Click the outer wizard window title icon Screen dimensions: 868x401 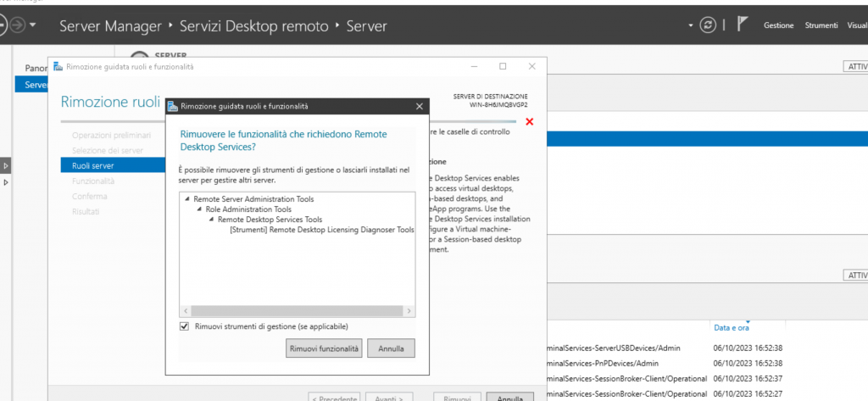58,66
